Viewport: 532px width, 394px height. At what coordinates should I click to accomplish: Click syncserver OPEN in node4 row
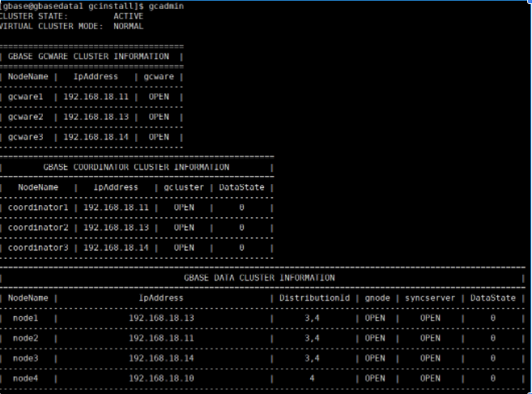click(430, 379)
